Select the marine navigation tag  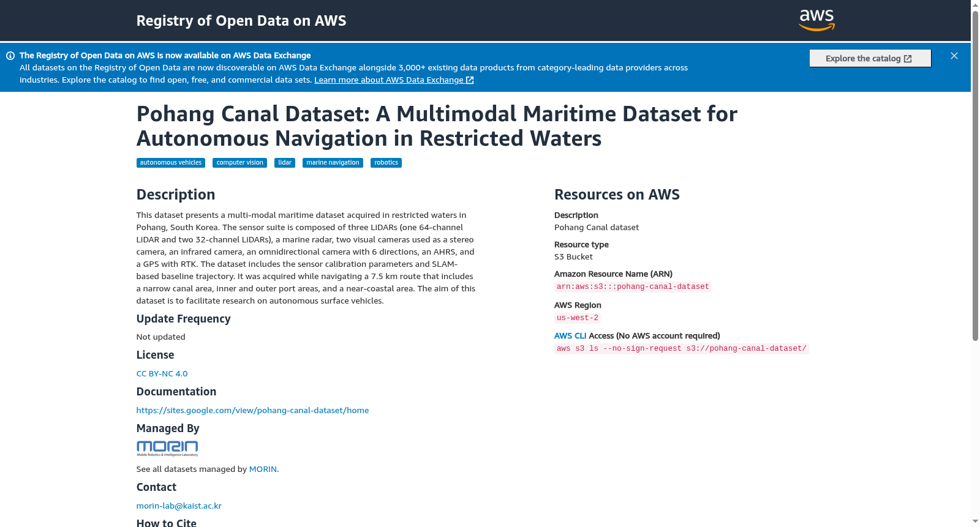(x=333, y=163)
